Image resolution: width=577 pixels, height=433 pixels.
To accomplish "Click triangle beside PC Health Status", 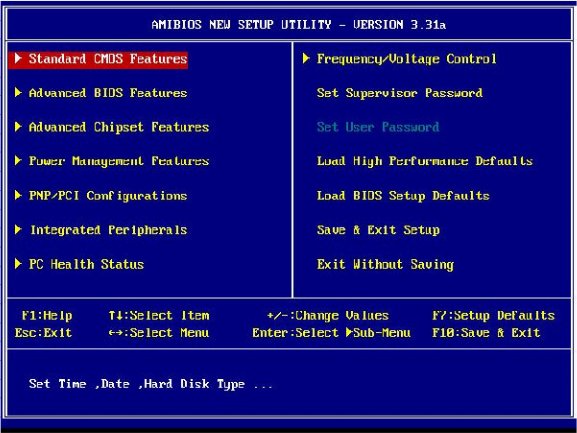I will coord(18,263).
